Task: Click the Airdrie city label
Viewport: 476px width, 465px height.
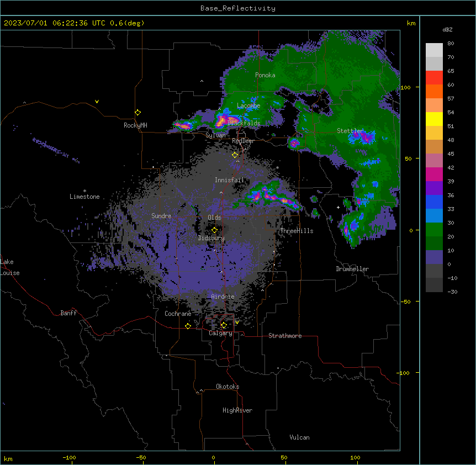Action: point(223,297)
